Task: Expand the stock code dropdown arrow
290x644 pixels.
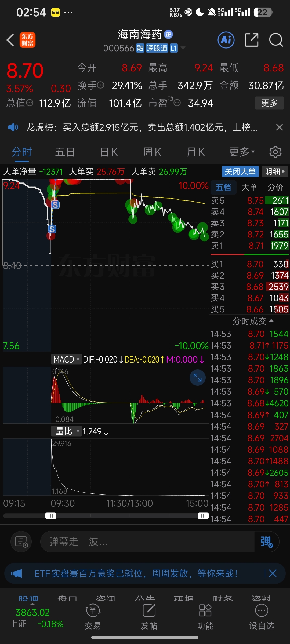Action: (x=183, y=48)
